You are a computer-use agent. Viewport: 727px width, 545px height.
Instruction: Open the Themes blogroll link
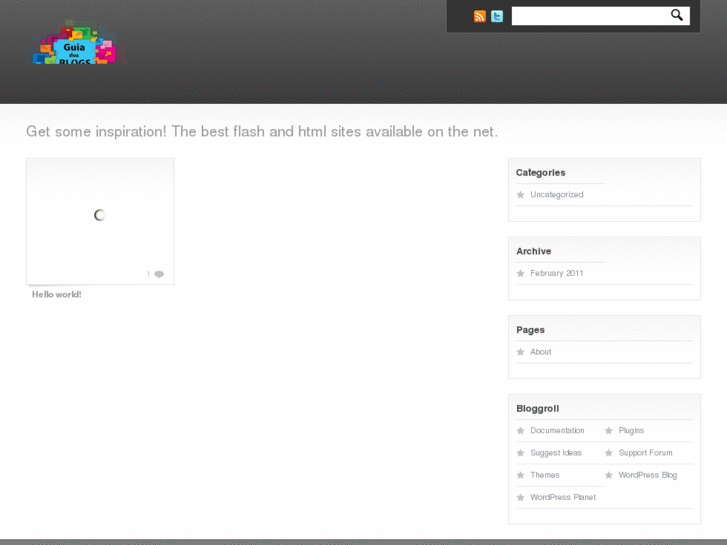545,475
